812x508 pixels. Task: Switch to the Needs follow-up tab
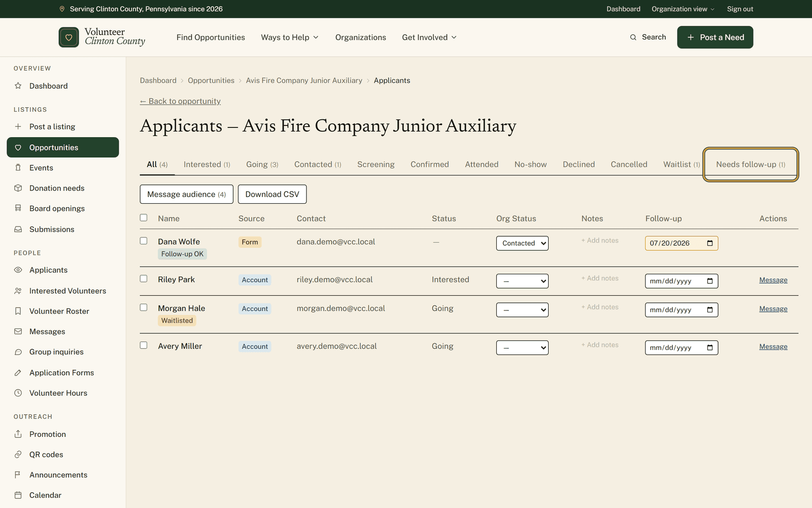751,165
